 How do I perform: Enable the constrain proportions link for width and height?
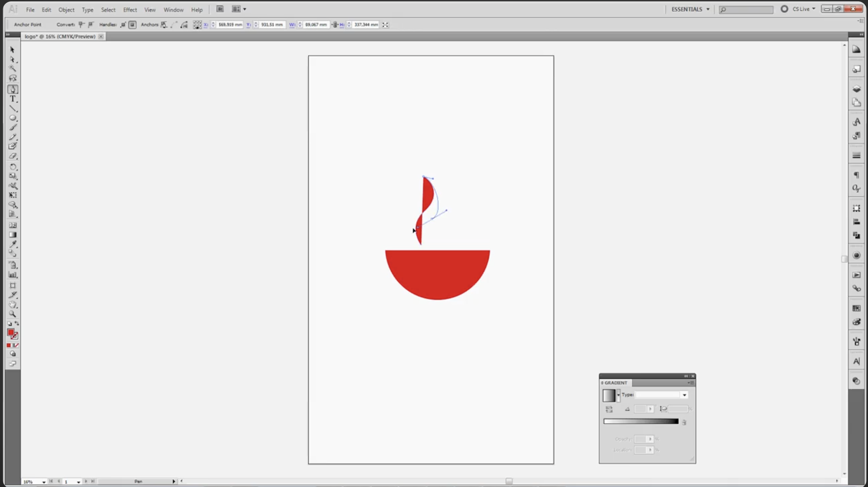(335, 25)
